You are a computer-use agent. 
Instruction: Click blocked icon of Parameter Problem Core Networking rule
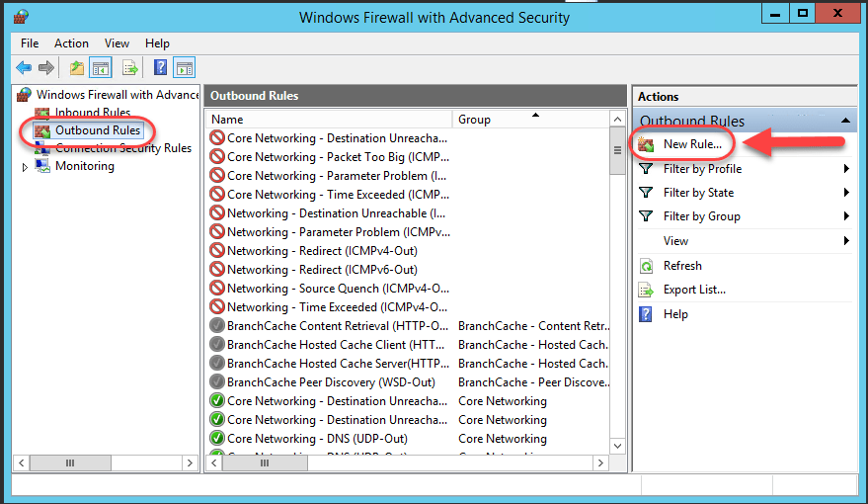(217, 176)
